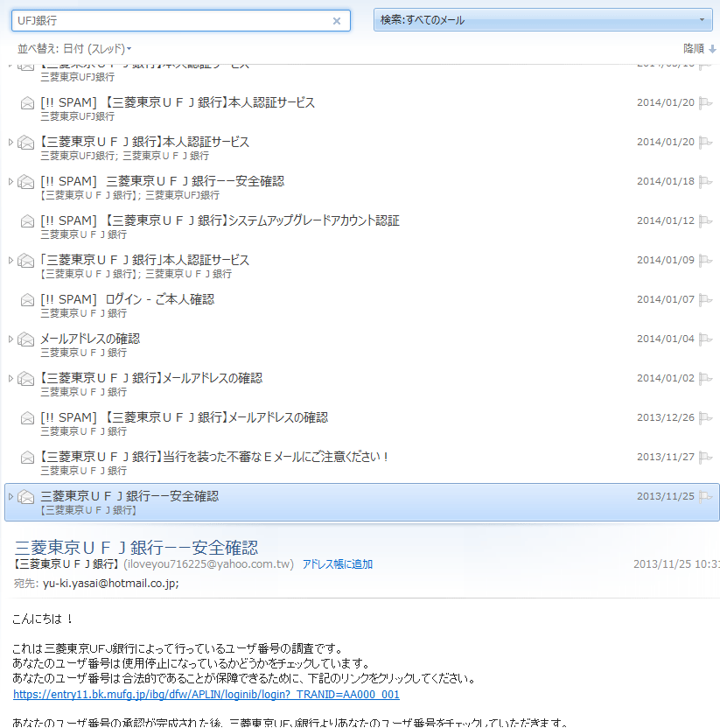Open the mail [!! SPAM] ログイン - ご本人確認

pos(127,300)
